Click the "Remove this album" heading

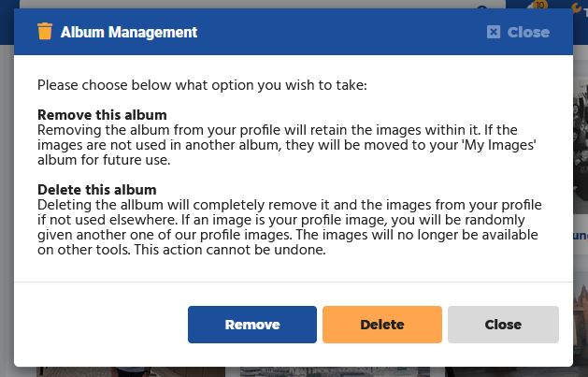click(102, 115)
